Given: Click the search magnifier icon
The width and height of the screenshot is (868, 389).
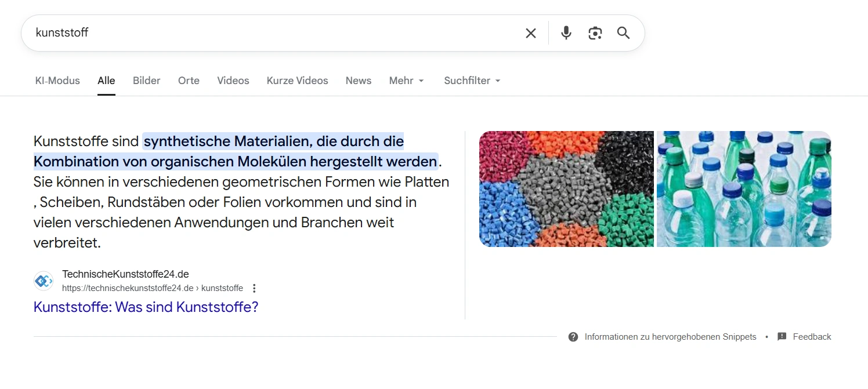Looking at the screenshot, I should point(623,33).
